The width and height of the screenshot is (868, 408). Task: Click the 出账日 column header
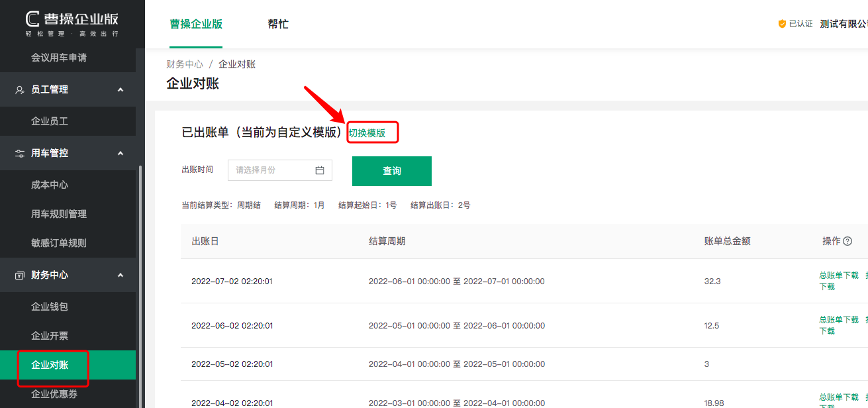point(205,241)
